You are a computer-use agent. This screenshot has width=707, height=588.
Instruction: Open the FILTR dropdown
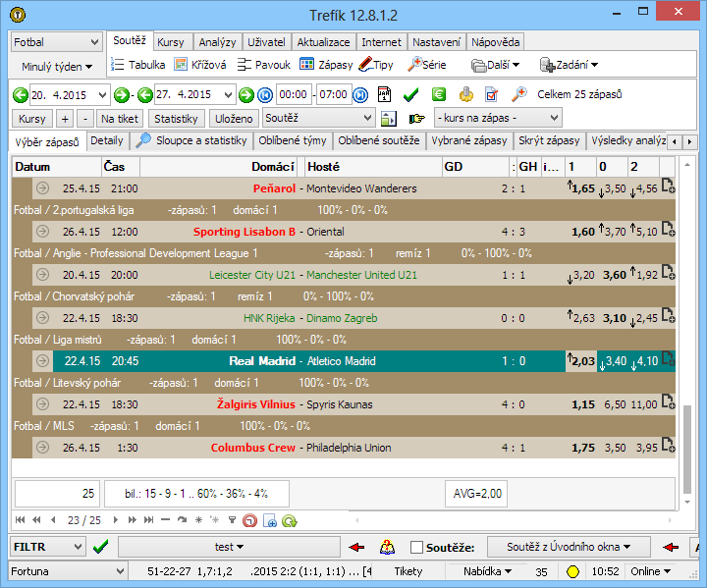[x=47, y=547]
